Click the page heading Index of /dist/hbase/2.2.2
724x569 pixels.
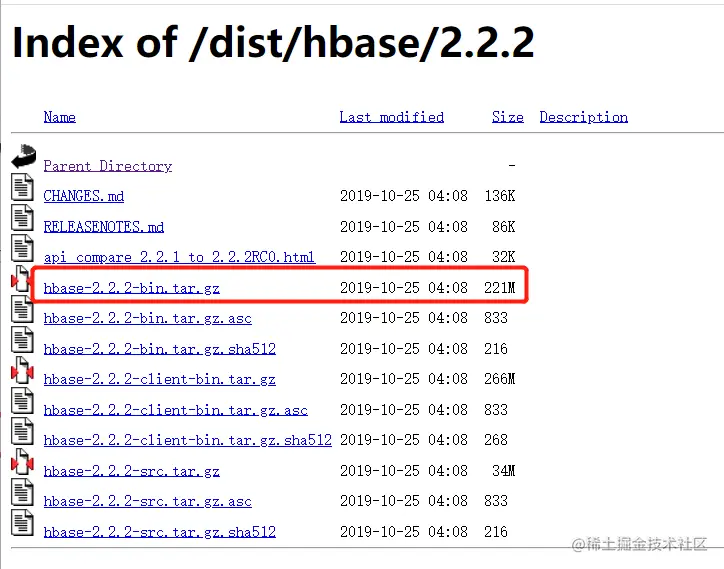click(x=273, y=42)
